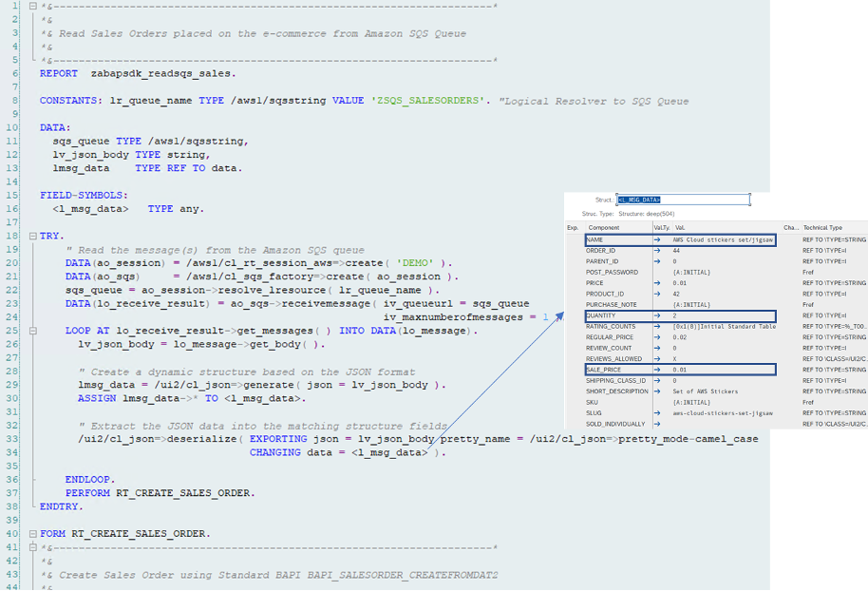The image size is (868, 591).
Task: Click the arrow icon in the PARENT_ID row
Action: (657, 261)
